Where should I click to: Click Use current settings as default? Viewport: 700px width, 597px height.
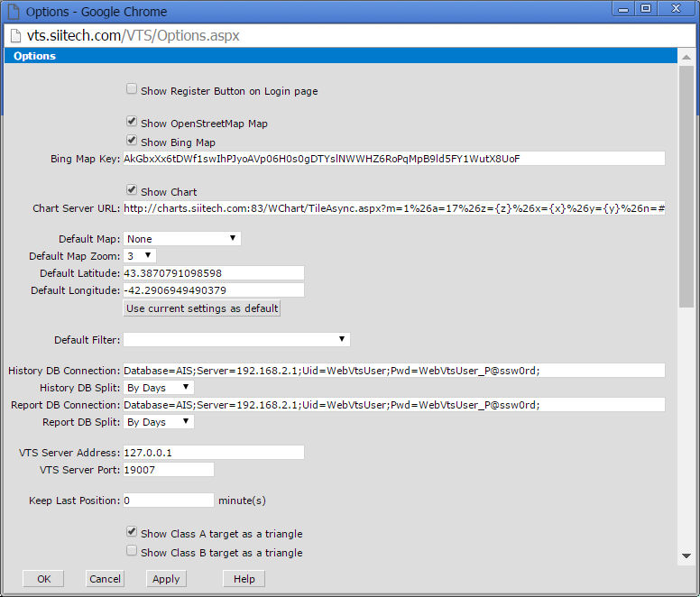click(202, 308)
